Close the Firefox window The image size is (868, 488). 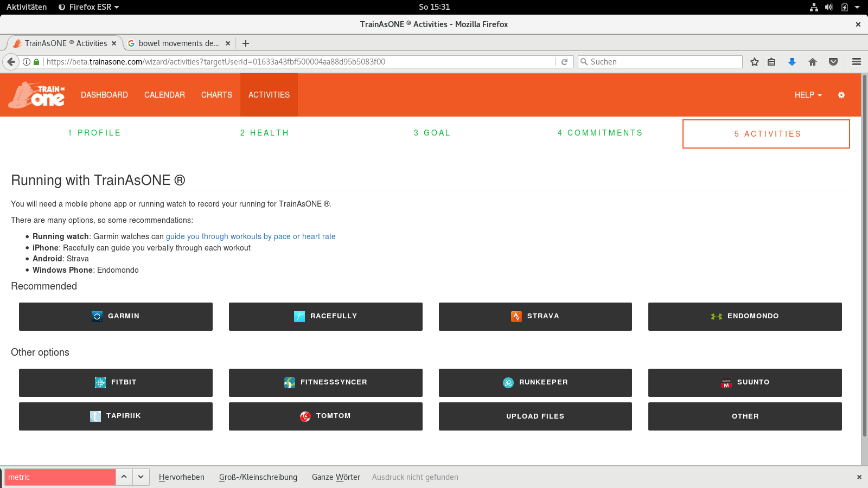(858, 24)
